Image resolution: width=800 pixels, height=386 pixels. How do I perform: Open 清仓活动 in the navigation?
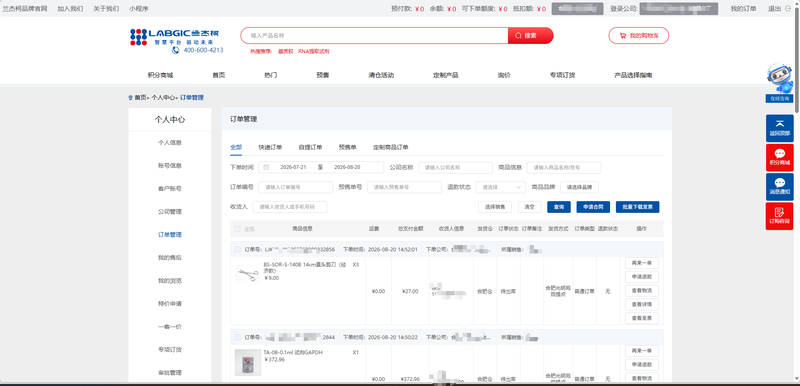pos(381,75)
